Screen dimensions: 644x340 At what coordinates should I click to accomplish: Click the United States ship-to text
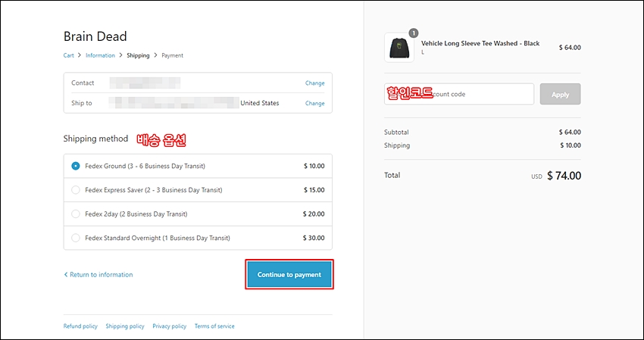pyautogui.click(x=260, y=103)
